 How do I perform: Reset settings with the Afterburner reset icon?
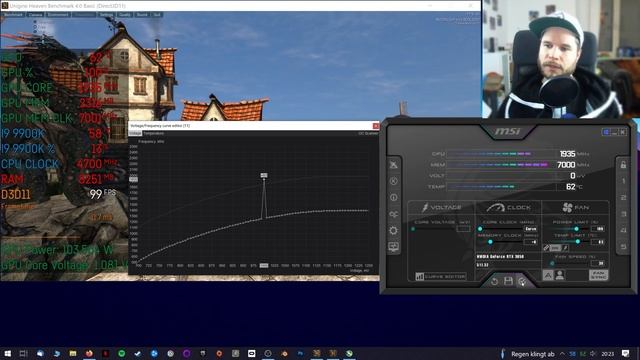tap(494, 281)
